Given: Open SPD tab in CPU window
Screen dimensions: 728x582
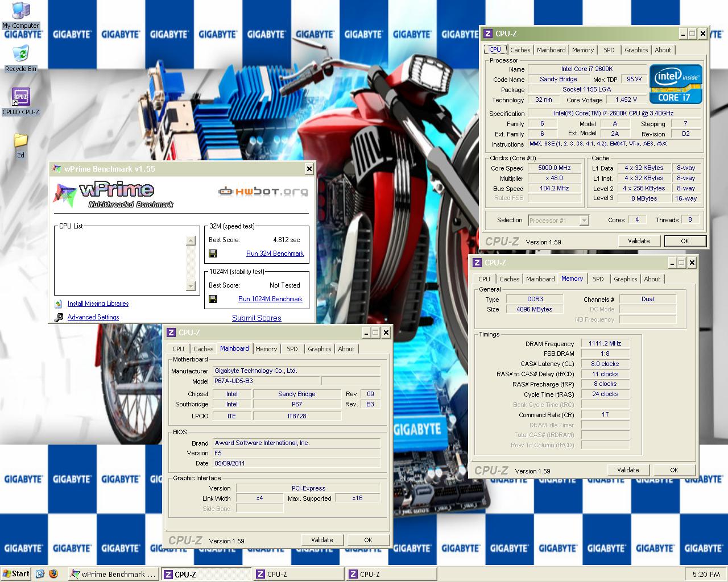Looking at the screenshot, I should (609, 50).
